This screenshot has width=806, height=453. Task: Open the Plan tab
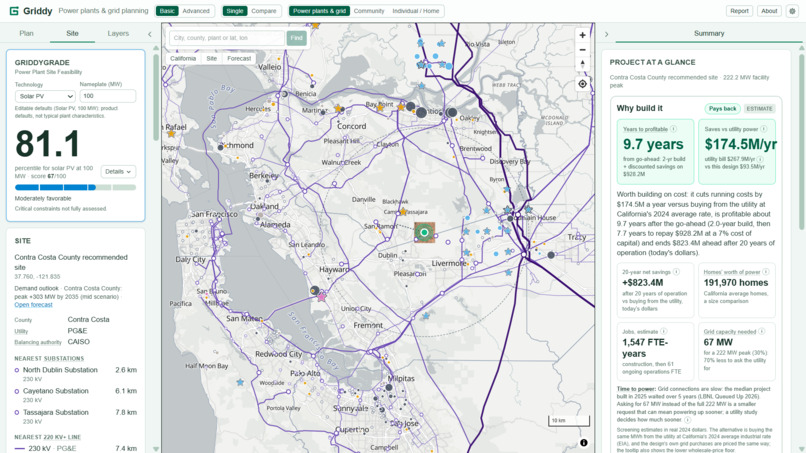tap(26, 33)
